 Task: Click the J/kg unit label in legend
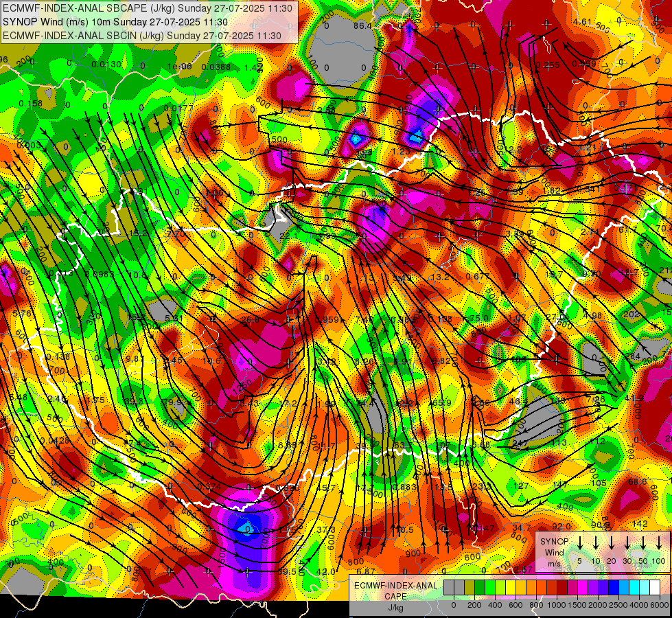click(395, 608)
